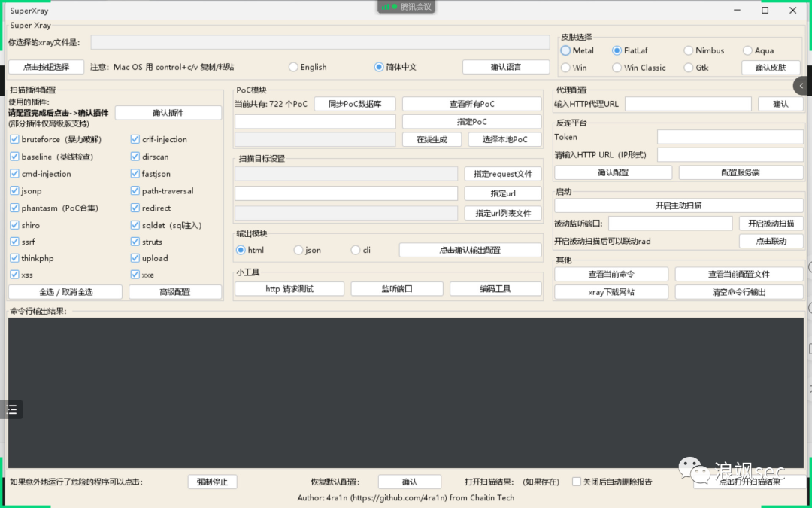Select English language radio button
Viewport: 812px width, 508px height.
click(x=293, y=67)
